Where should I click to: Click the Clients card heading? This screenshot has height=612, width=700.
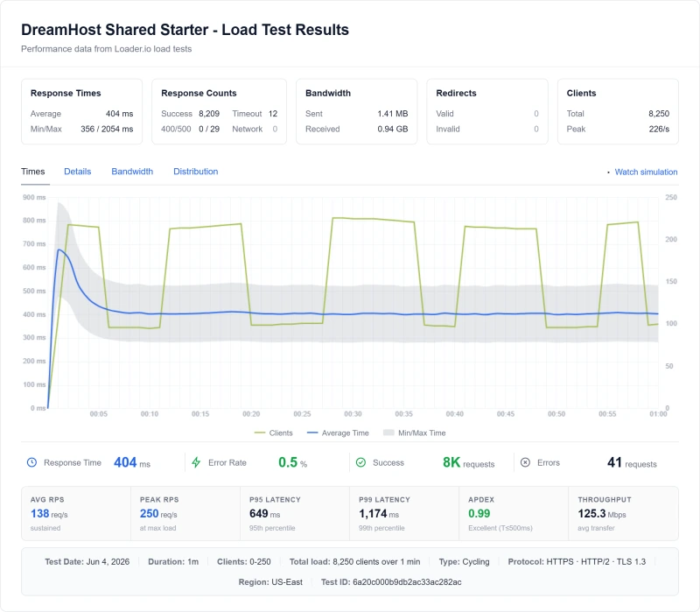pyautogui.click(x=581, y=93)
